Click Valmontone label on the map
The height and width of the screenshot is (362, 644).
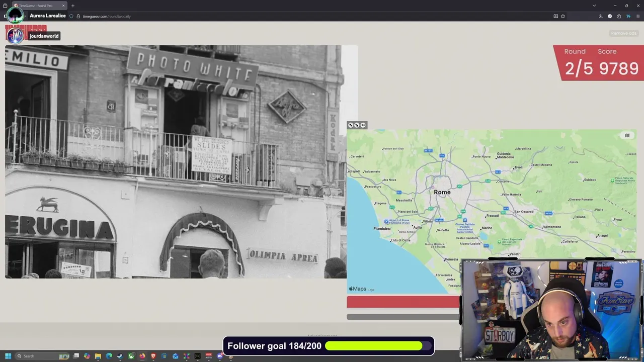(552, 227)
